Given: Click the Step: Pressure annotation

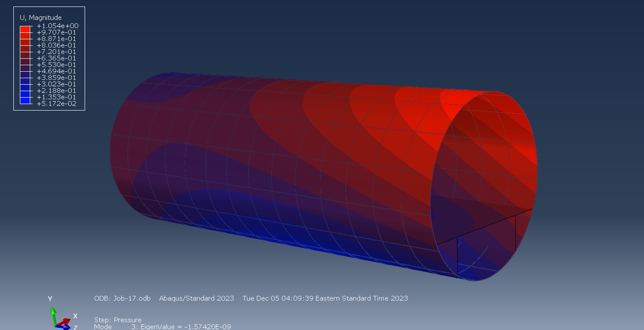Looking at the screenshot, I should pos(117,320).
